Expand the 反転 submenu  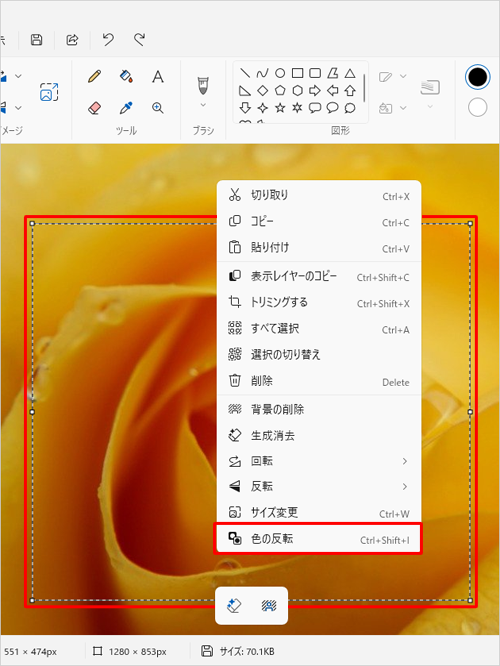(x=319, y=486)
